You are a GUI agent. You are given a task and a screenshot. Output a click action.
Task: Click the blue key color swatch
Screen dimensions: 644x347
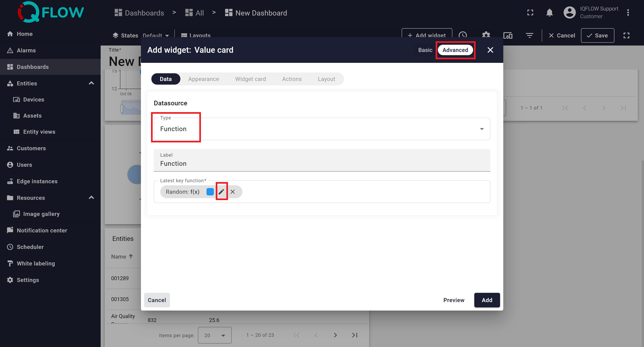click(210, 192)
